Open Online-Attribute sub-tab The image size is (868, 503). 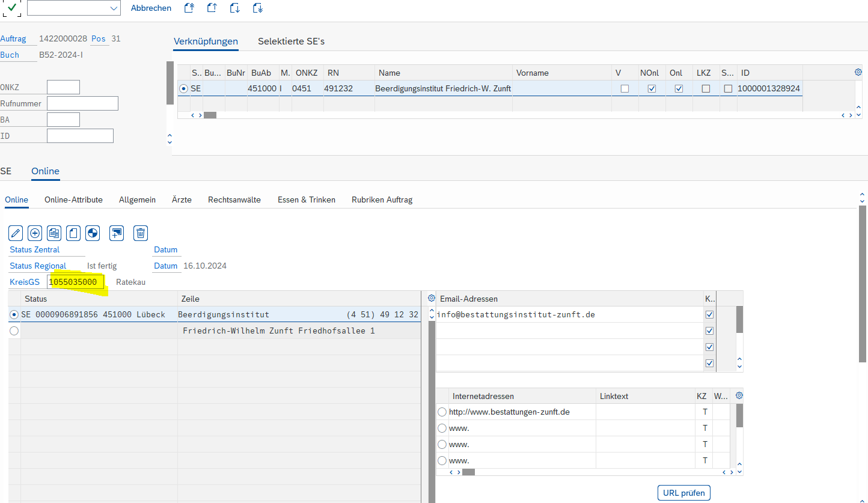[73, 200]
